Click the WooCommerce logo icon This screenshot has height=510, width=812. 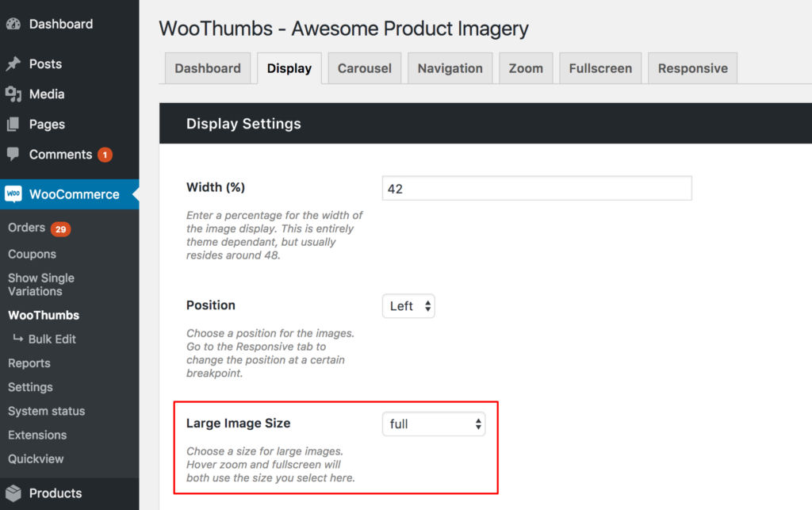pos(13,193)
